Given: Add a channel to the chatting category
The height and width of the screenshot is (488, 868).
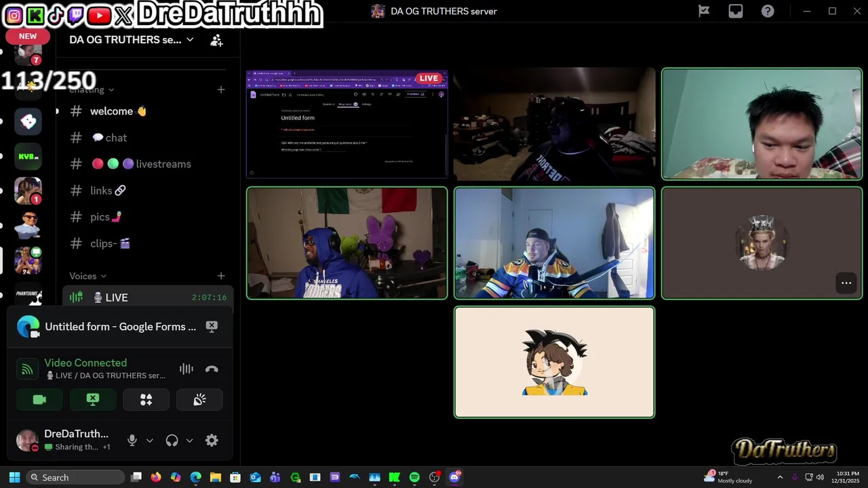Looking at the screenshot, I should coord(221,89).
